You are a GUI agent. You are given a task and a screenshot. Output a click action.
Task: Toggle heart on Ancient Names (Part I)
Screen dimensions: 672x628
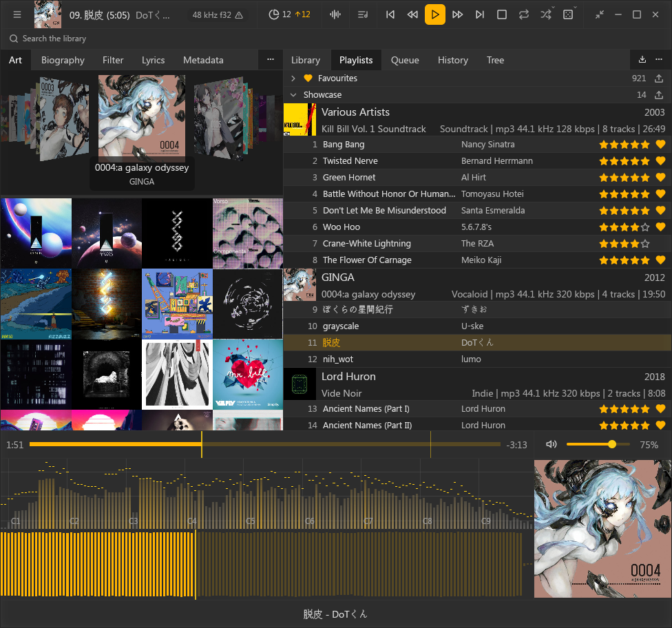pos(660,409)
